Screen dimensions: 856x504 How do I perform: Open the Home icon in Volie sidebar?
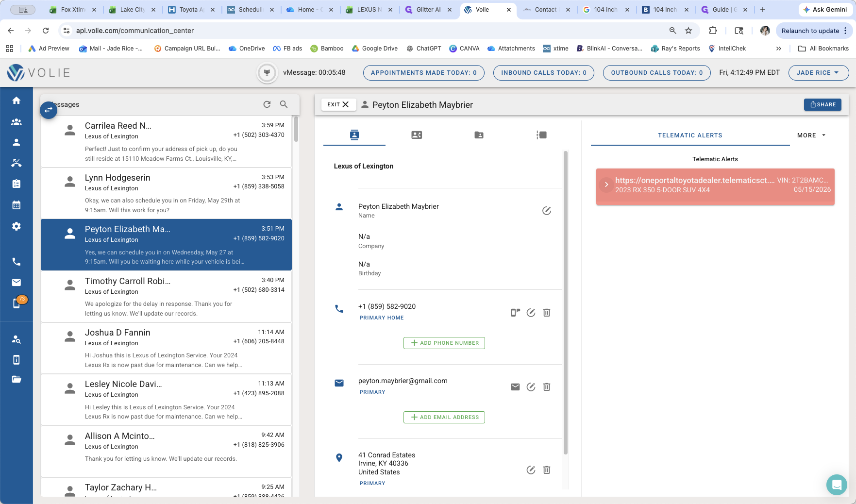click(17, 101)
